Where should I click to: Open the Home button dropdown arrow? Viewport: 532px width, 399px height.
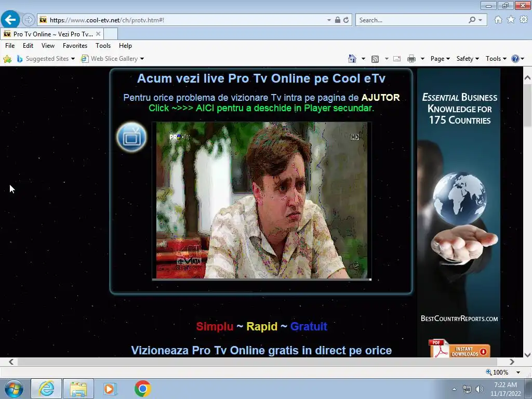[x=363, y=59]
